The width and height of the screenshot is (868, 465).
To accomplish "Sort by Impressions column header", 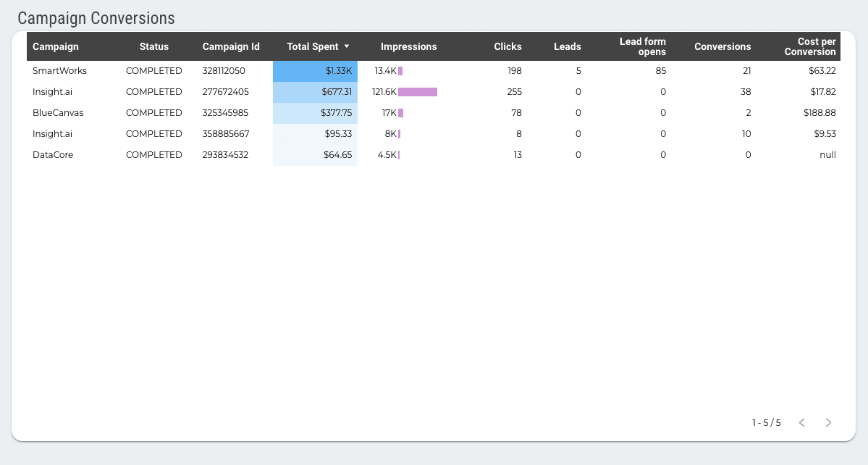I will click(408, 46).
